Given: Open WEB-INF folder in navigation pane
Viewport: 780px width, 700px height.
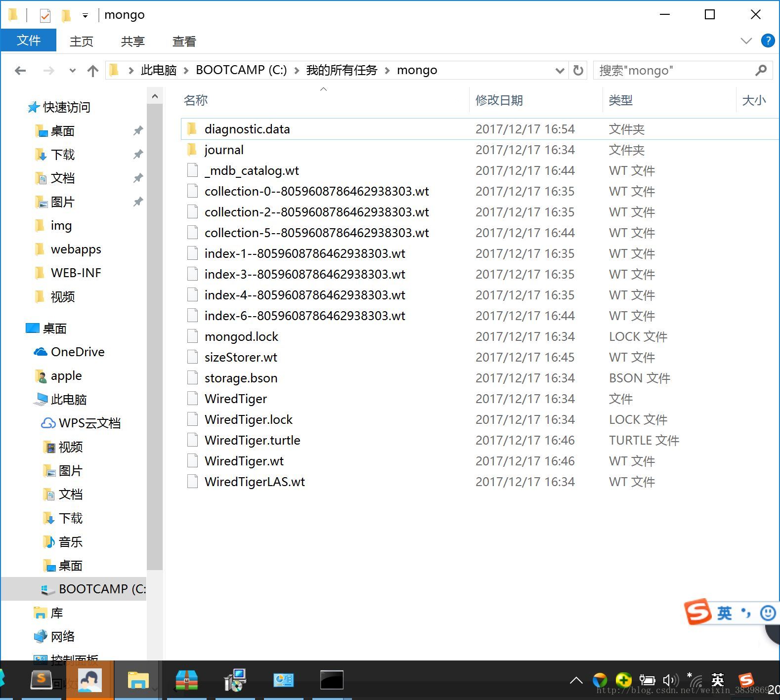Looking at the screenshot, I should click(x=76, y=273).
